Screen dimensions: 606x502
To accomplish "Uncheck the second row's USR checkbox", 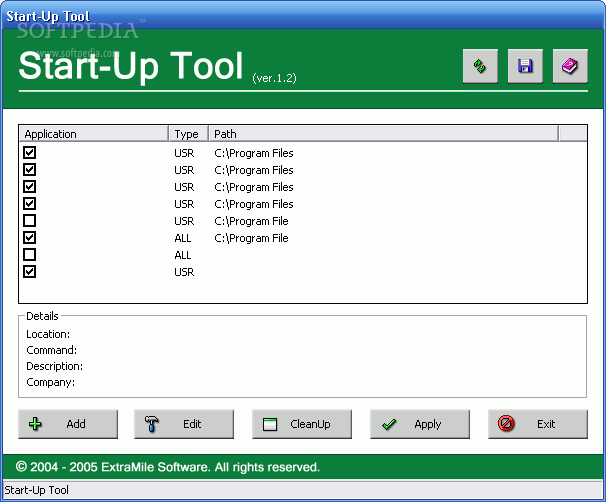I will tap(30, 170).
